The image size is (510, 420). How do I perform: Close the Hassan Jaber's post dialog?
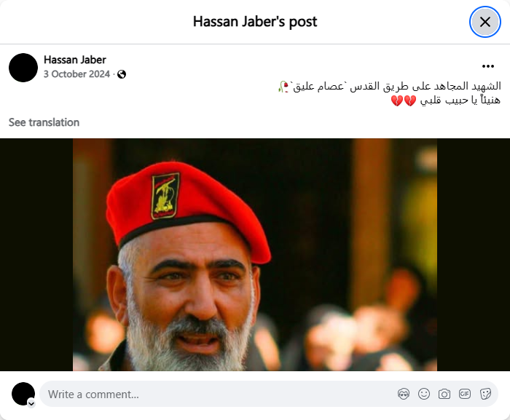pos(485,22)
